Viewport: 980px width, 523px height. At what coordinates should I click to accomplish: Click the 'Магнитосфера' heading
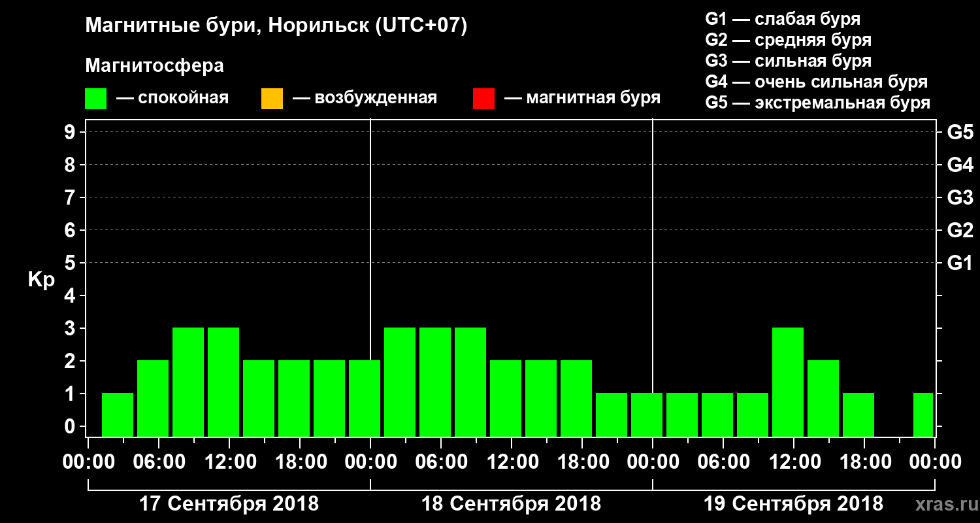pyautogui.click(x=154, y=67)
